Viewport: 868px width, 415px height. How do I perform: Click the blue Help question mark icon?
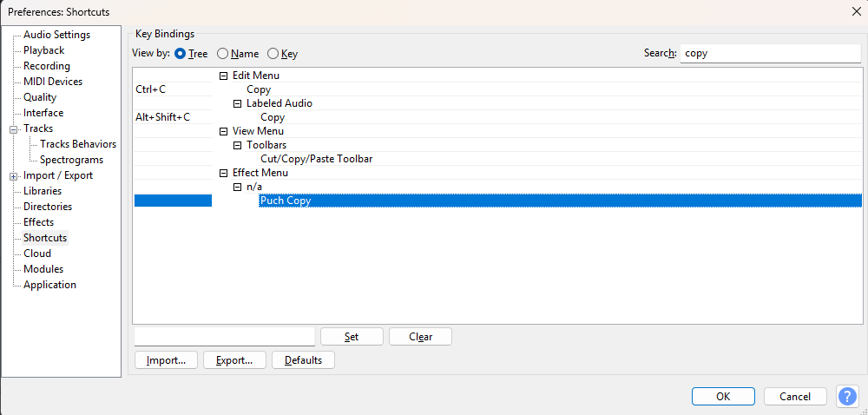pos(847,396)
